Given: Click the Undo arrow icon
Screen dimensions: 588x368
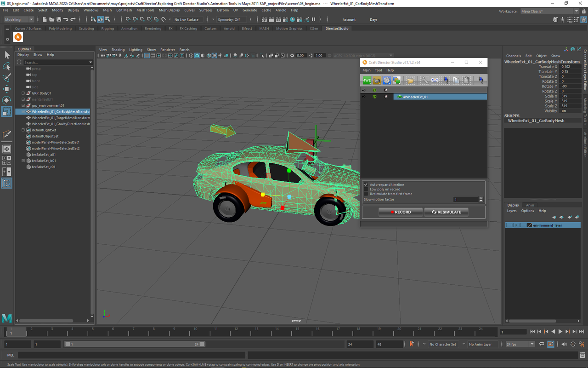Looking at the screenshot, I should [x=66, y=19].
